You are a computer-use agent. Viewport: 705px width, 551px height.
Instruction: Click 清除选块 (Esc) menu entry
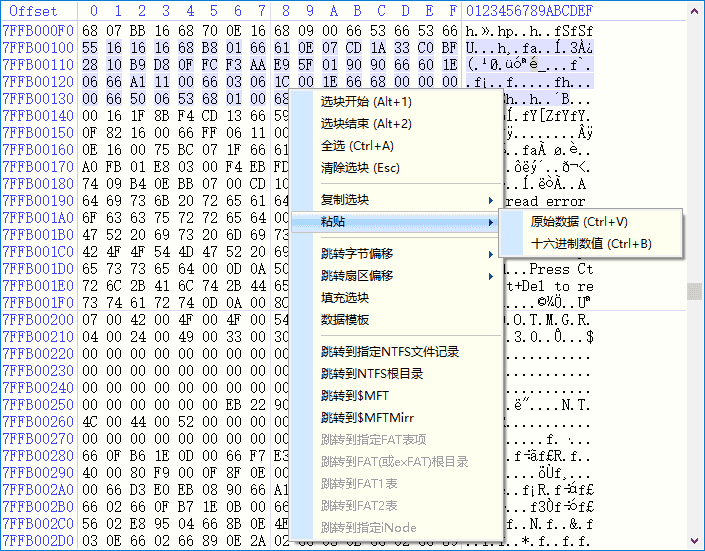tap(360, 168)
